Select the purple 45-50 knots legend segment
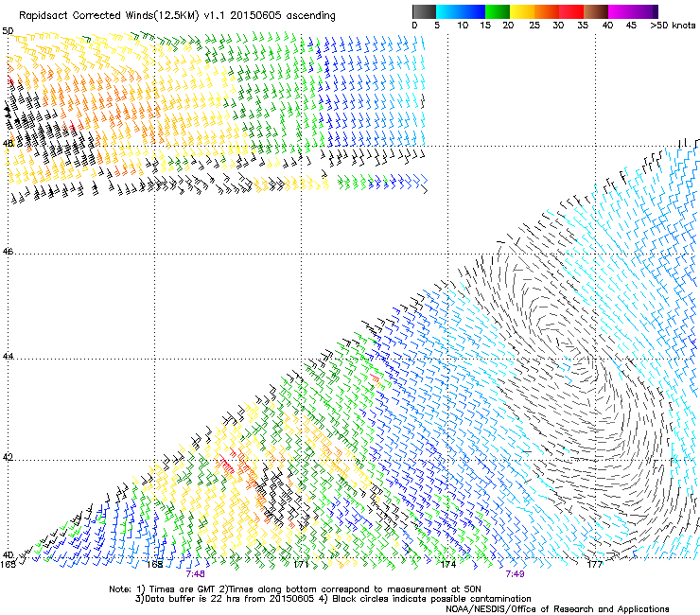 645,11
